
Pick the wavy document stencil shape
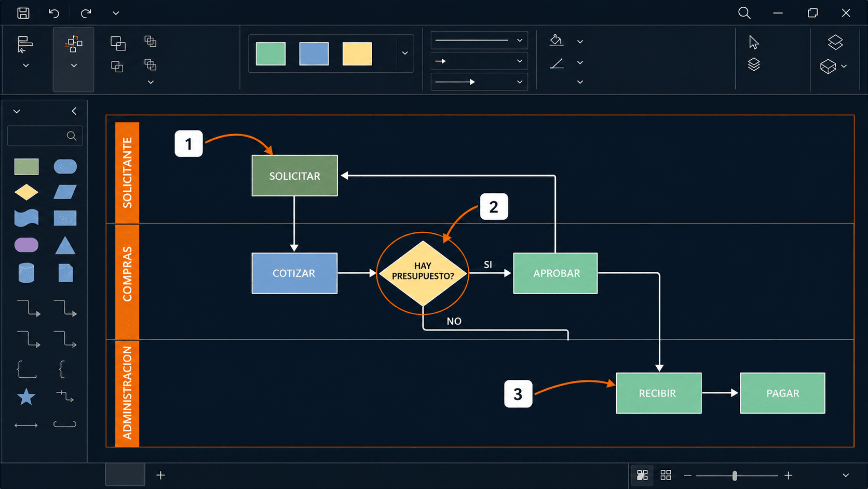26,218
